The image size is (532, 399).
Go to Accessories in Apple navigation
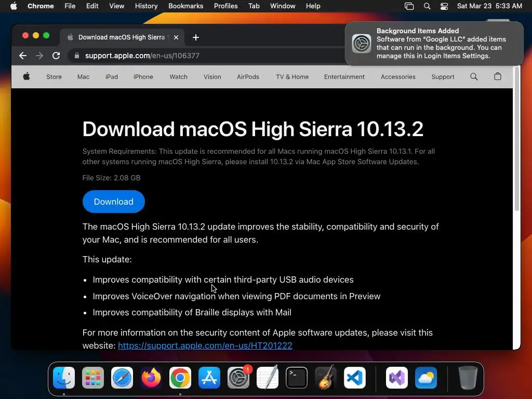pyautogui.click(x=398, y=77)
